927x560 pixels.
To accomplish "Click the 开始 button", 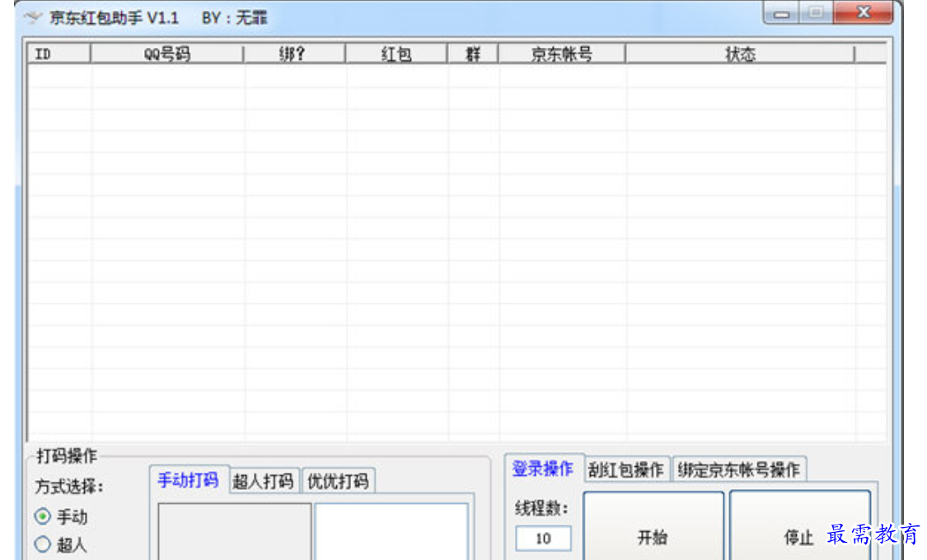I will tap(653, 525).
